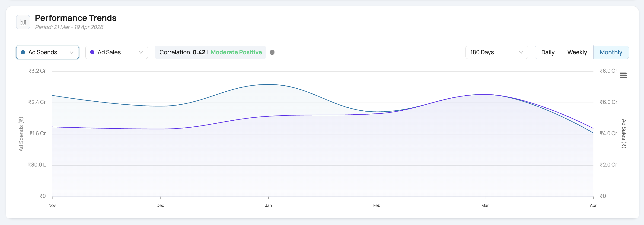
Task: Open the 180 Days range dropdown
Action: click(497, 52)
